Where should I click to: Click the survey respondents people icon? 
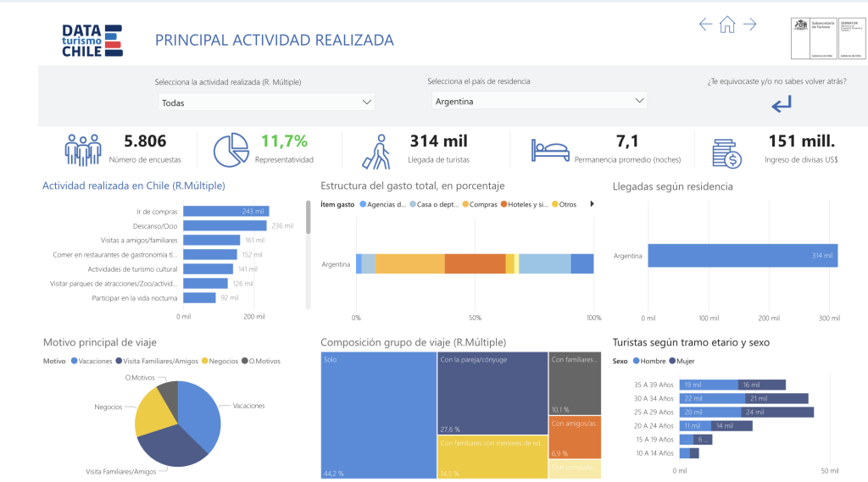(83, 150)
